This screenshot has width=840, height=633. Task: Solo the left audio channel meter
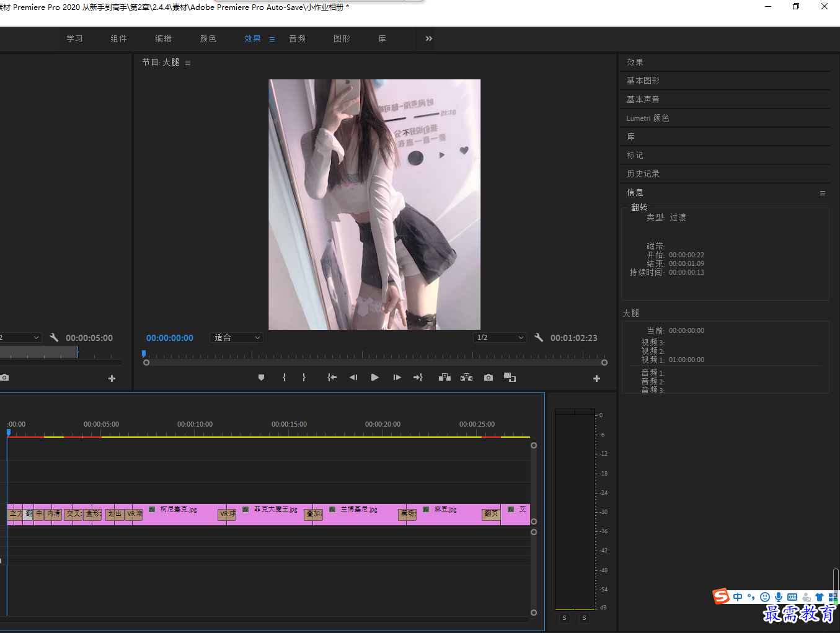pyautogui.click(x=565, y=618)
